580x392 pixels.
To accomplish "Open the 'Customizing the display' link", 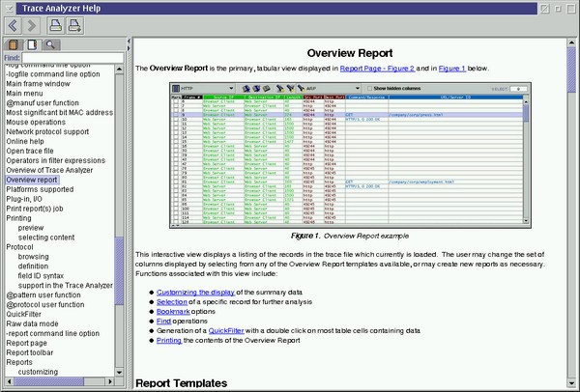I will [x=195, y=293].
